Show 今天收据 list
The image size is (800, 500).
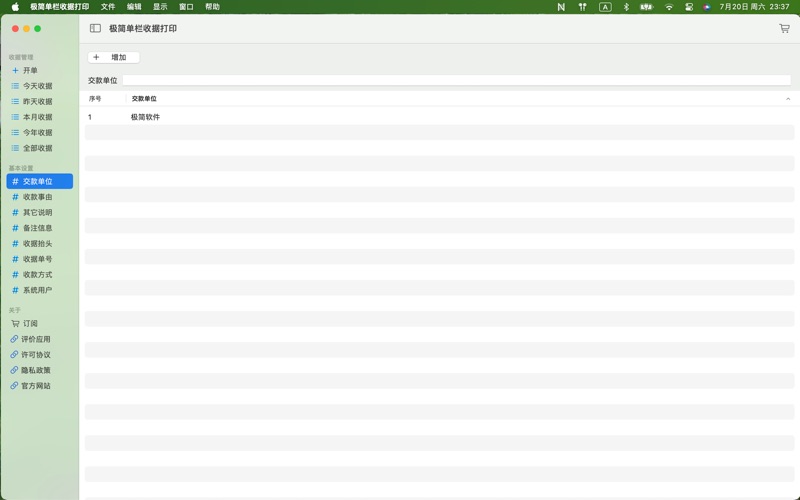click(40, 86)
